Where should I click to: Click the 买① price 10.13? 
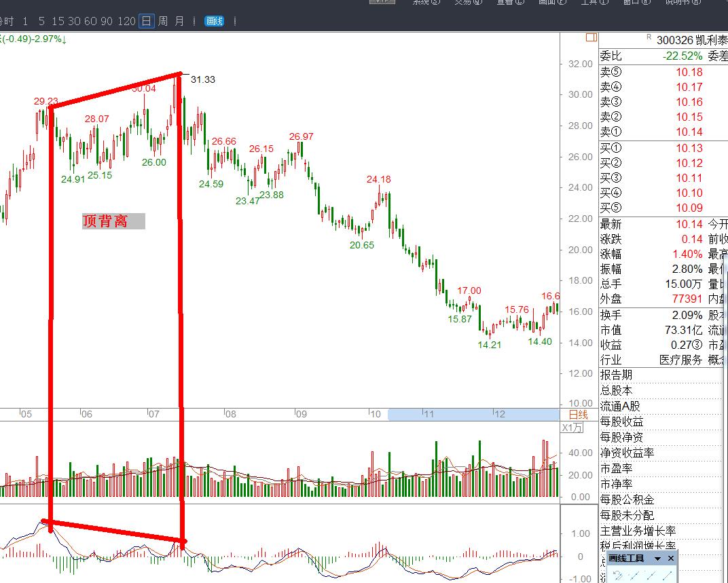point(689,148)
